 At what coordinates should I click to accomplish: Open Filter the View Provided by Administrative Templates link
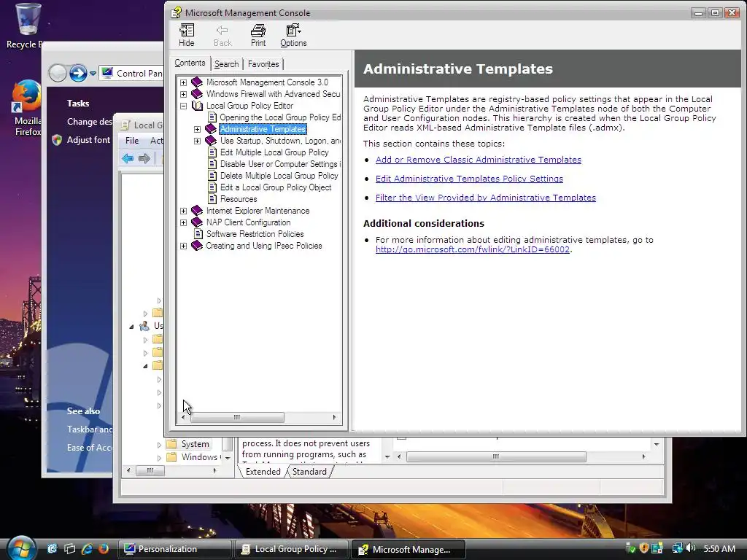pos(485,198)
